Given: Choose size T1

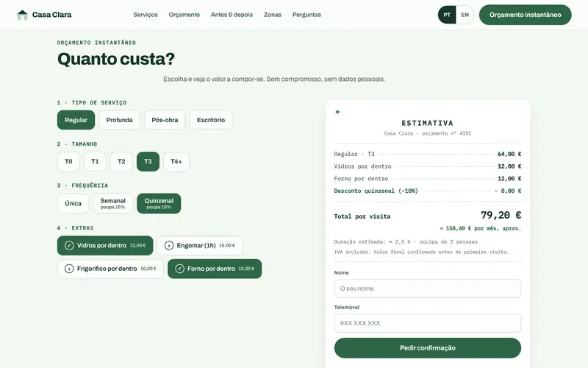Looking at the screenshot, I should click(95, 161).
